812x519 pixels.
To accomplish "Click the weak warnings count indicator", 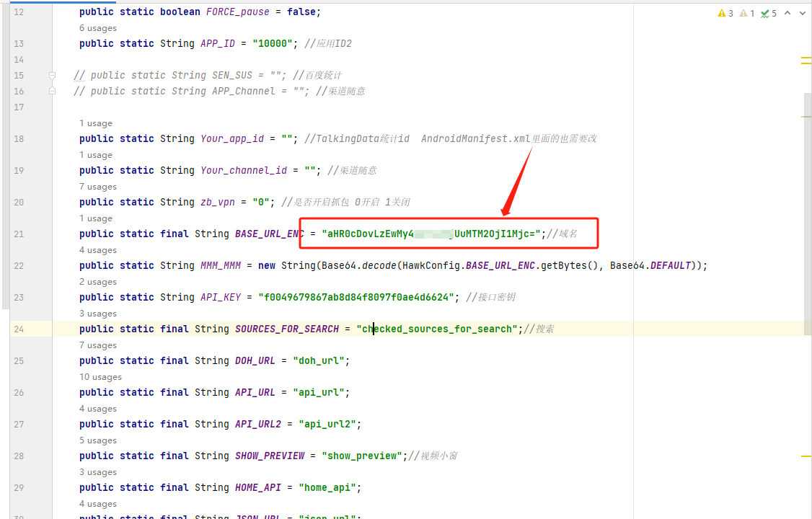I will pos(746,14).
